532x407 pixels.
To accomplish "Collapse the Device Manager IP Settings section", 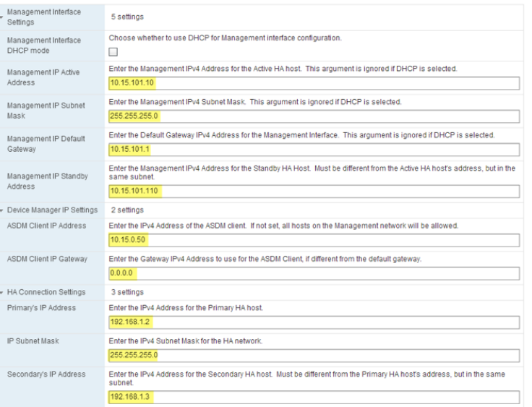I will [4, 210].
